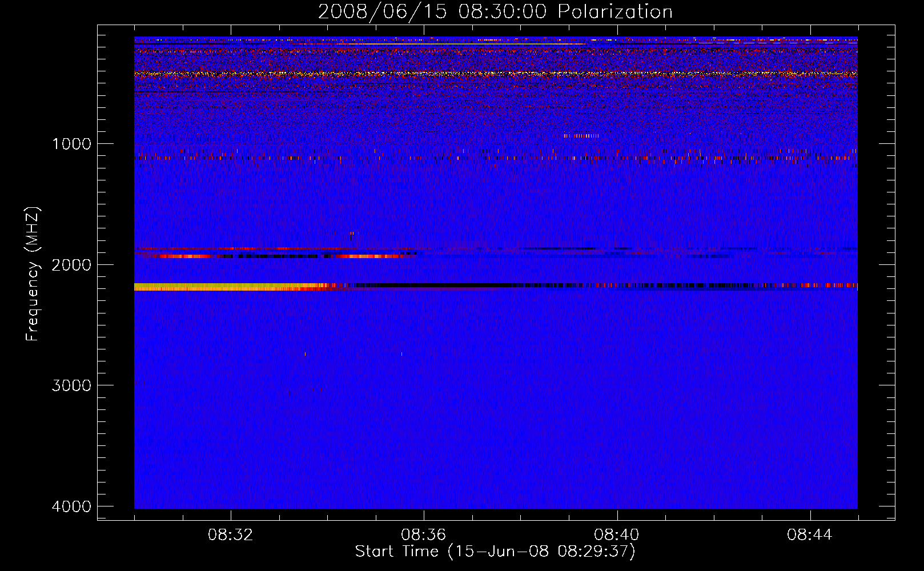The image size is (924, 571).
Task: Click the 'Start Time (15-Jun-08 08:29:37)' label
Action: tap(495, 552)
